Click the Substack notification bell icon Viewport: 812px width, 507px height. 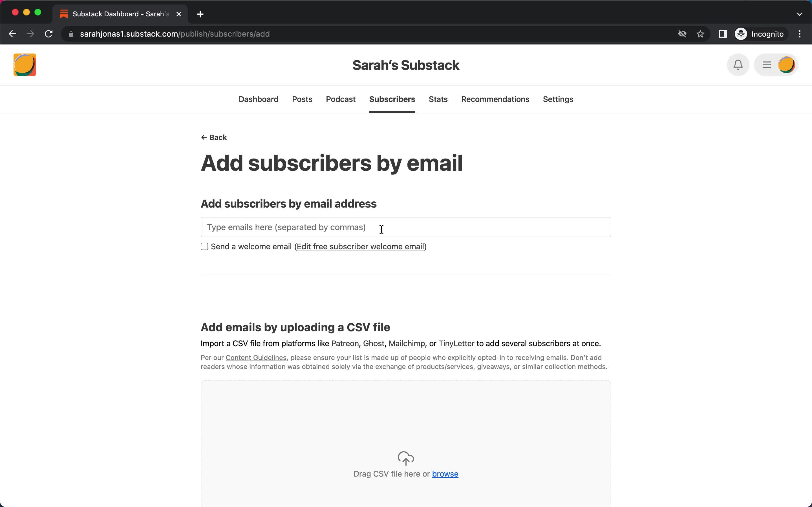pyautogui.click(x=738, y=65)
